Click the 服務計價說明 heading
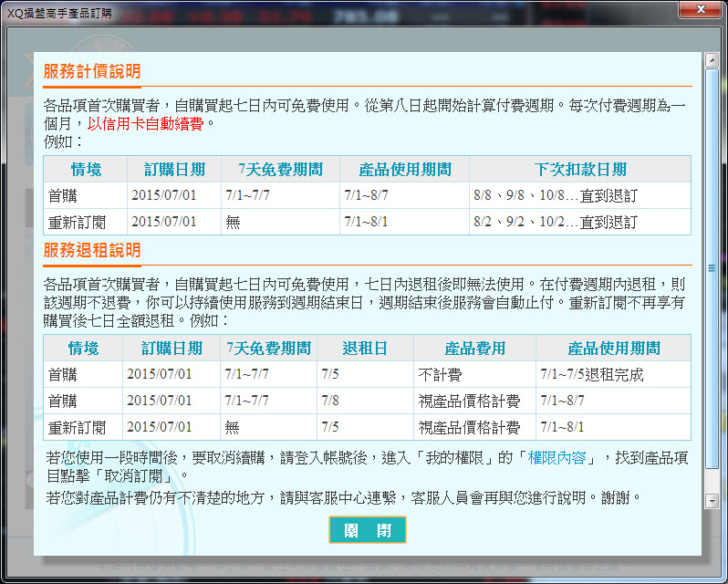Screen dimensions: 728x584 [x=92, y=72]
